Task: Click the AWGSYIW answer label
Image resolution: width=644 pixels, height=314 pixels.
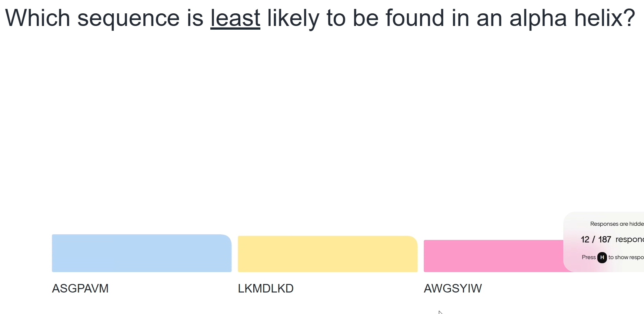Action: 453,288
